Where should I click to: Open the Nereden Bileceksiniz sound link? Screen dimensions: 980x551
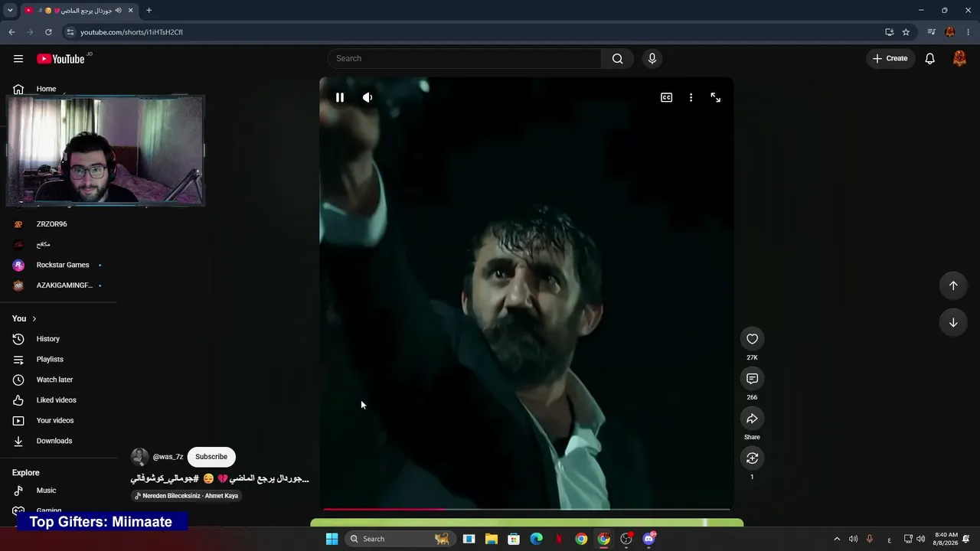[187, 496]
